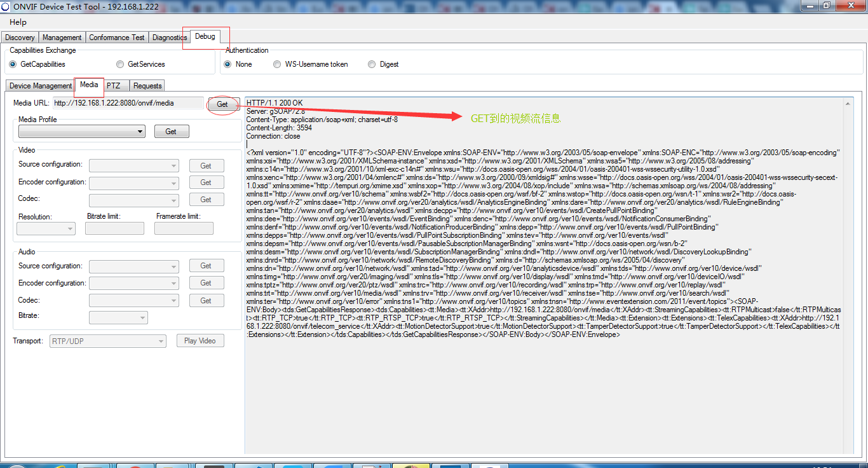Open the Audio Source configuration dropdown

tap(134, 266)
